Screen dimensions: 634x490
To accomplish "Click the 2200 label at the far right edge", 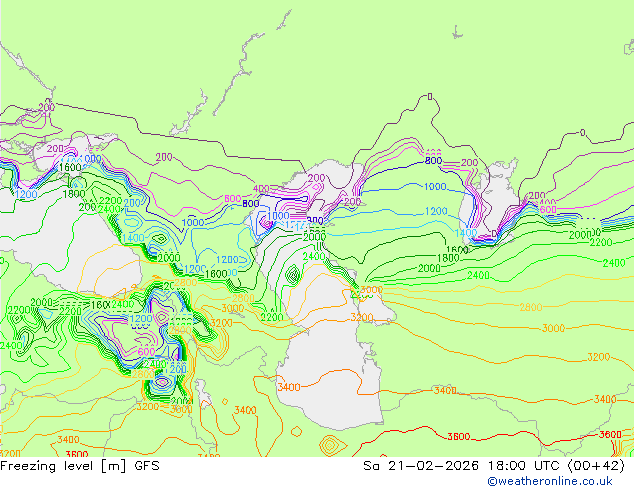I will (x=601, y=243).
